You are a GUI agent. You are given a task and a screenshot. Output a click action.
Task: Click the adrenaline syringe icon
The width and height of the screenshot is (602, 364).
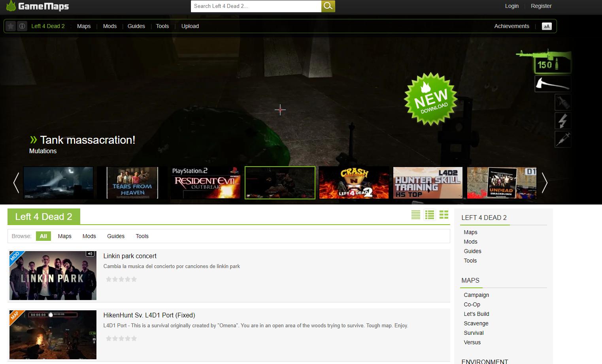pos(562,139)
